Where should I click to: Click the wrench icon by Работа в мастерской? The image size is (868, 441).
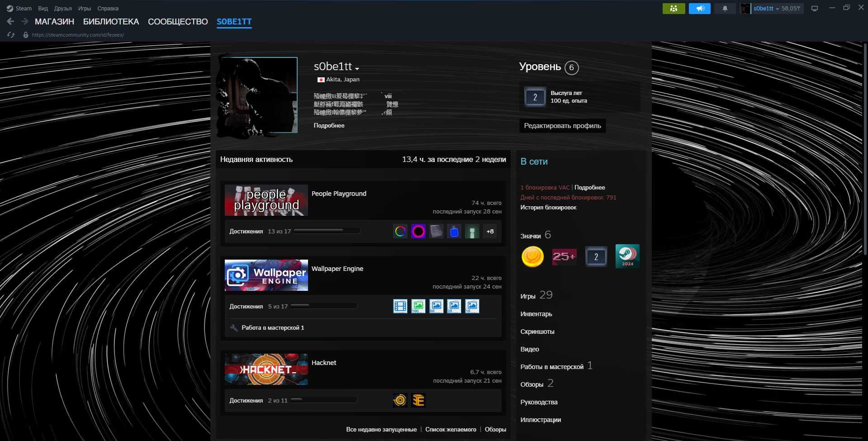click(x=234, y=328)
